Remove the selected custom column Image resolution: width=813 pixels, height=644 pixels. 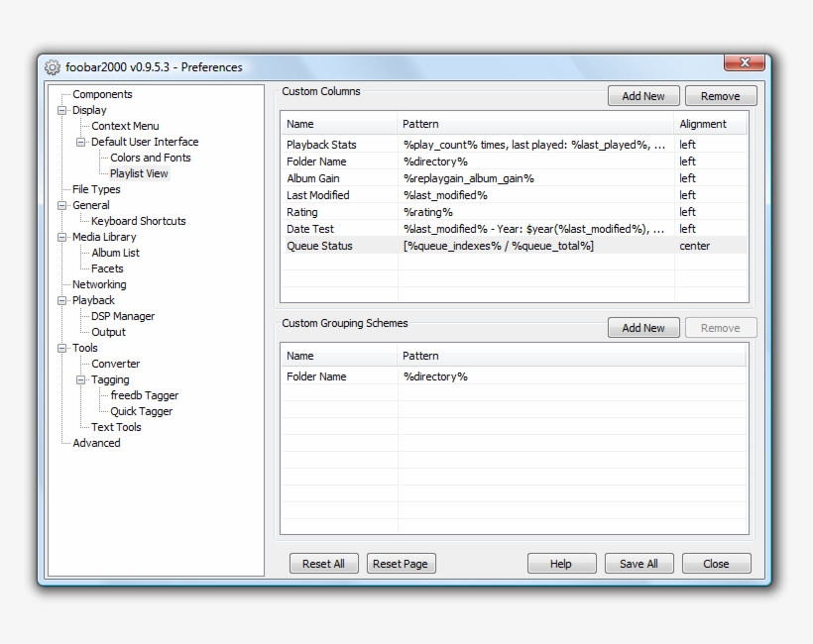721,96
